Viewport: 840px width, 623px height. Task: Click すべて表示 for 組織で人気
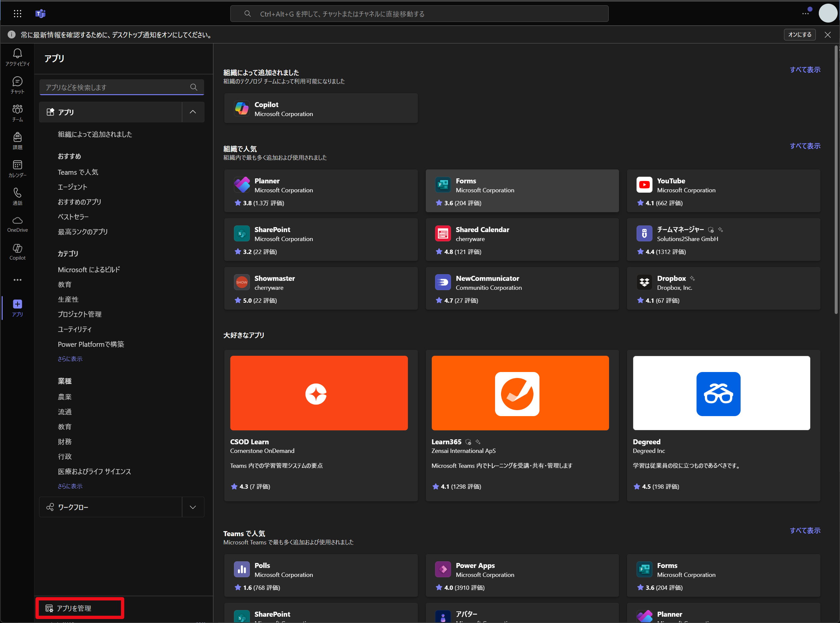click(805, 146)
